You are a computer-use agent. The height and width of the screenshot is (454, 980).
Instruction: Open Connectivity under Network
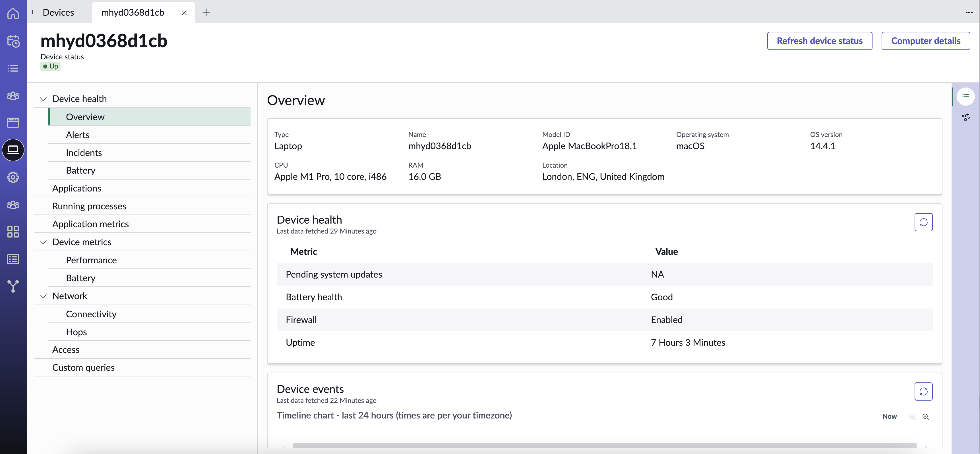point(149,314)
